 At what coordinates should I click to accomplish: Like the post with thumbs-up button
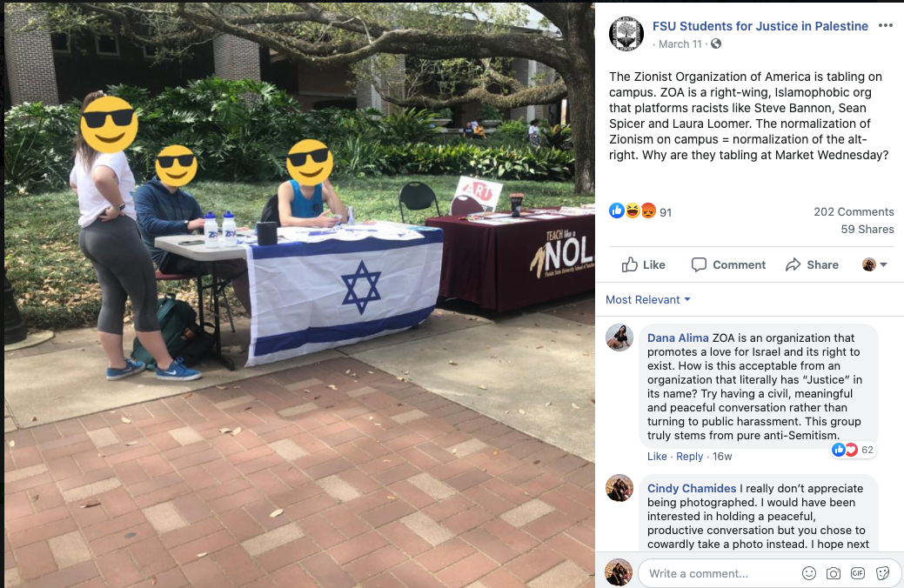tap(643, 264)
